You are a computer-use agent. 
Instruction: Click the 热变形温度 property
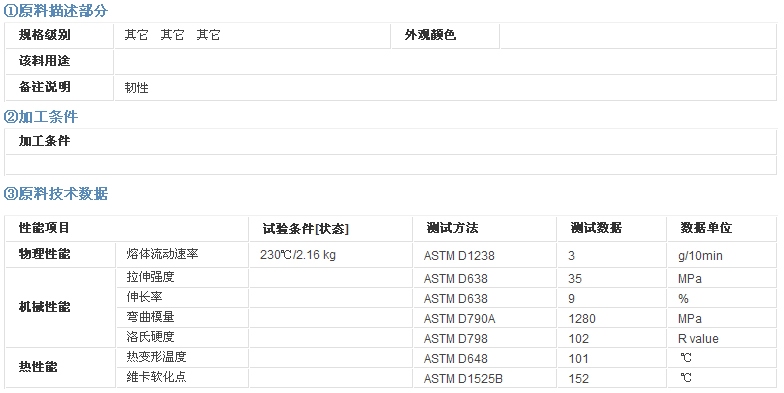pyautogui.click(x=156, y=356)
